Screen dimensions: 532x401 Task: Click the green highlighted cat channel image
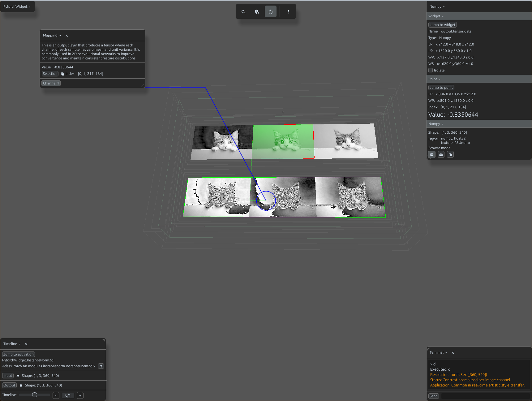tap(283, 142)
